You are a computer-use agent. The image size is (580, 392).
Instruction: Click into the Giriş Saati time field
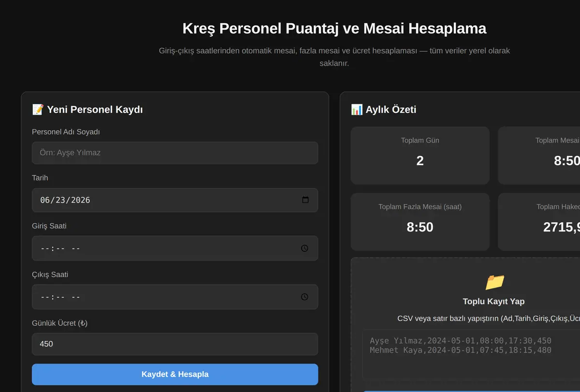tap(175, 248)
